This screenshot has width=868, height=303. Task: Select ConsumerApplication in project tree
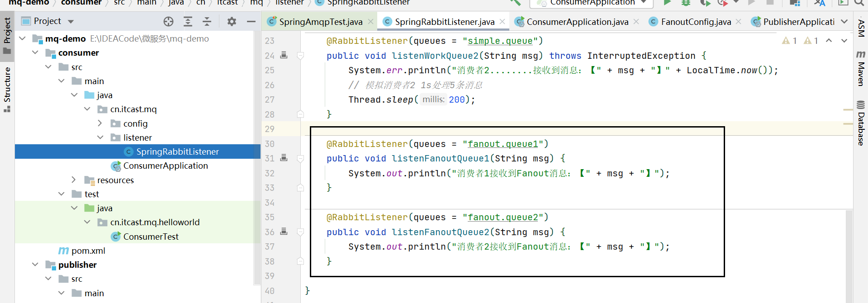tap(166, 166)
